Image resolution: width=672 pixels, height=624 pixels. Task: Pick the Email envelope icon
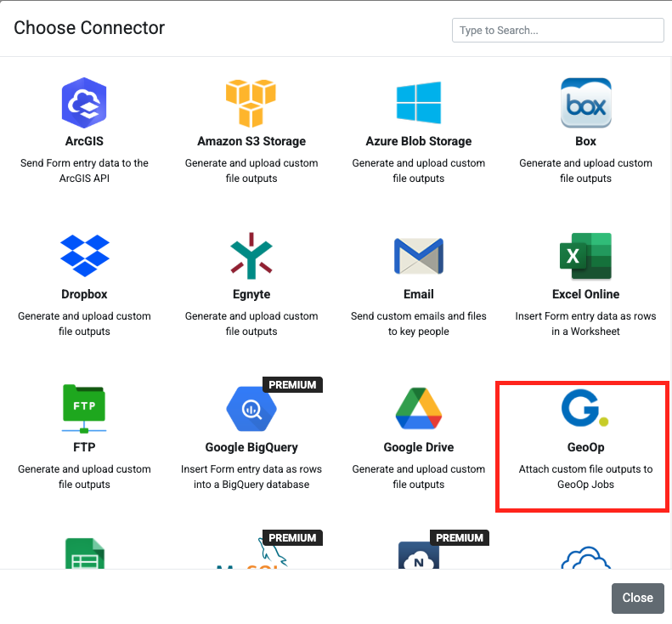(419, 256)
